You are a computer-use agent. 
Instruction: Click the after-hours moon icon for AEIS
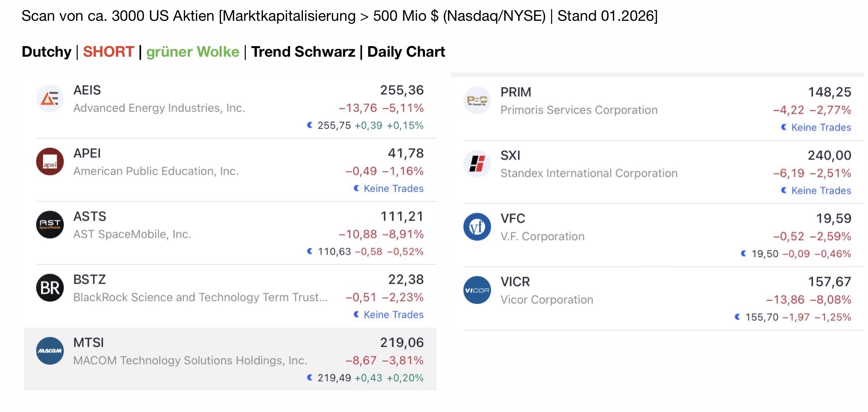(x=310, y=125)
